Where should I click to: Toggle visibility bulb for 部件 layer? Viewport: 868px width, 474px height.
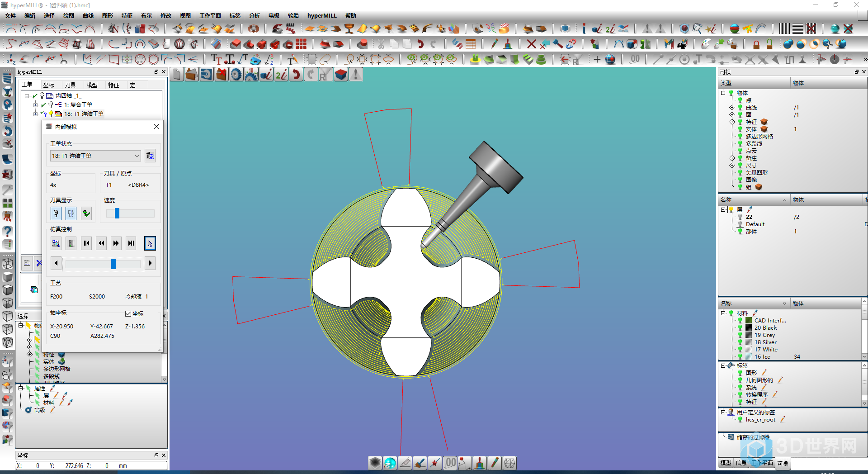(740, 232)
